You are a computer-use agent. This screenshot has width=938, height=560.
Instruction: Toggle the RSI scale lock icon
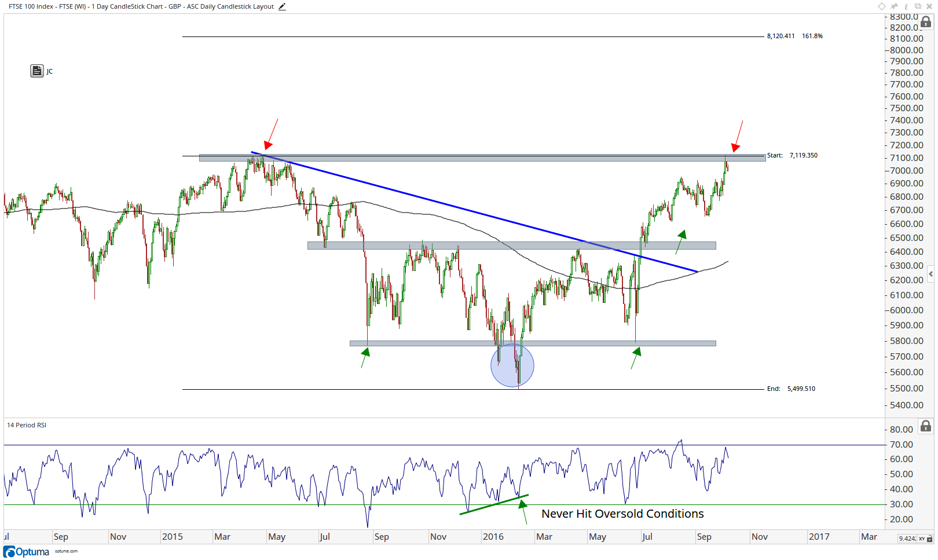(x=926, y=426)
